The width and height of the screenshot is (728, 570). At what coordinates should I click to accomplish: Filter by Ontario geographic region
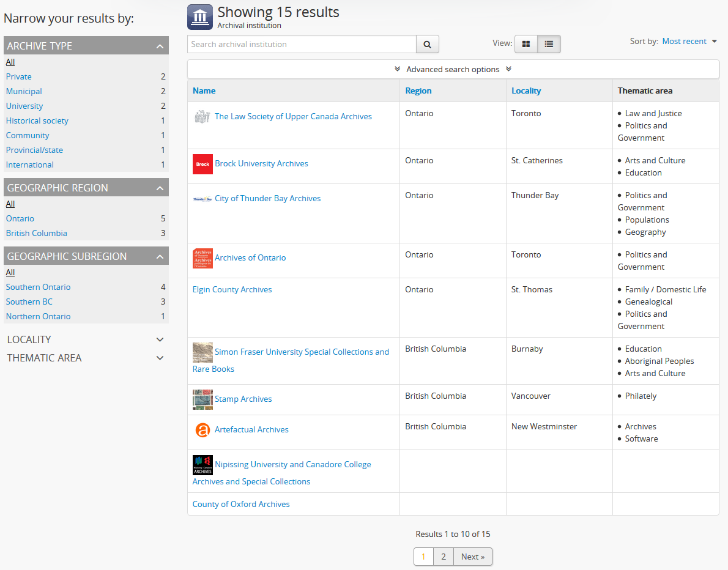click(x=20, y=218)
